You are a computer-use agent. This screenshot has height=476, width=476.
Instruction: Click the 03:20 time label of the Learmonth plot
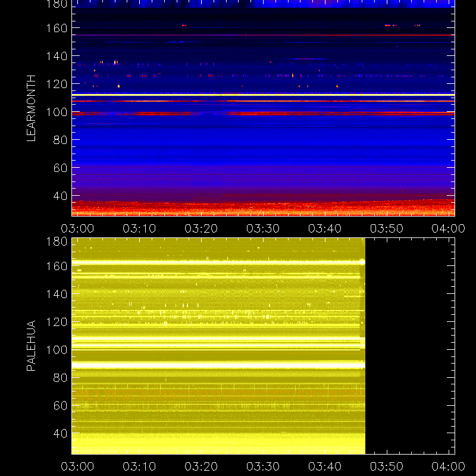(201, 228)
